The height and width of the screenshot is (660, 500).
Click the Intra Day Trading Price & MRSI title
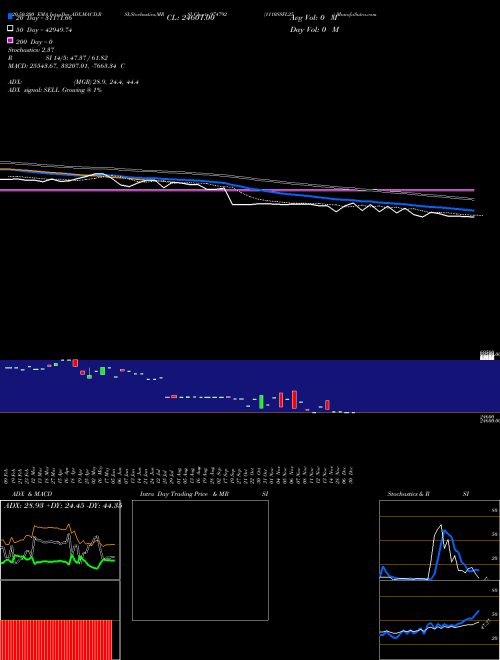204,494
